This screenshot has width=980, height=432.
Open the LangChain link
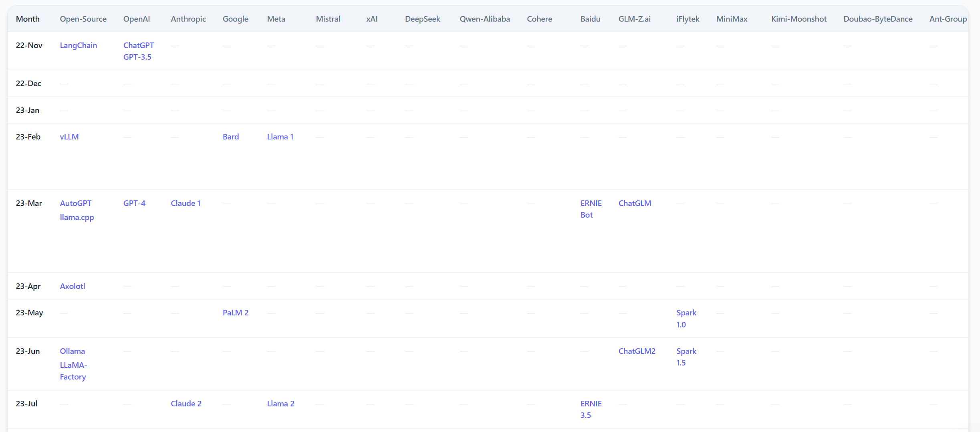78,45
